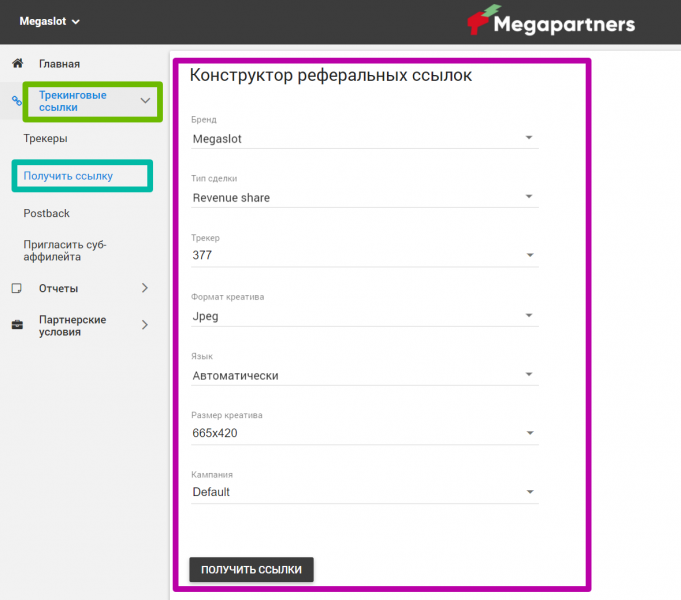Open Трекеры in the sidebar

pyautogui.click(x=45, y=139)
